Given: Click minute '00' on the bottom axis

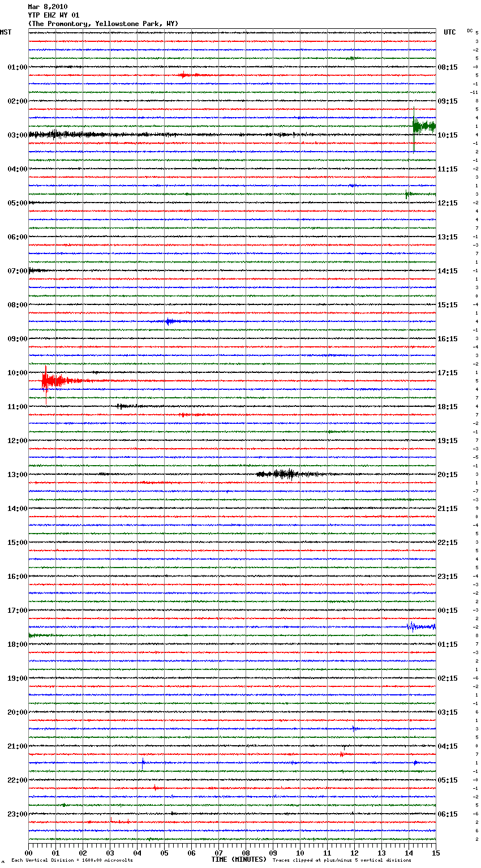Looking at the screenshot, I should click(29, 853).
